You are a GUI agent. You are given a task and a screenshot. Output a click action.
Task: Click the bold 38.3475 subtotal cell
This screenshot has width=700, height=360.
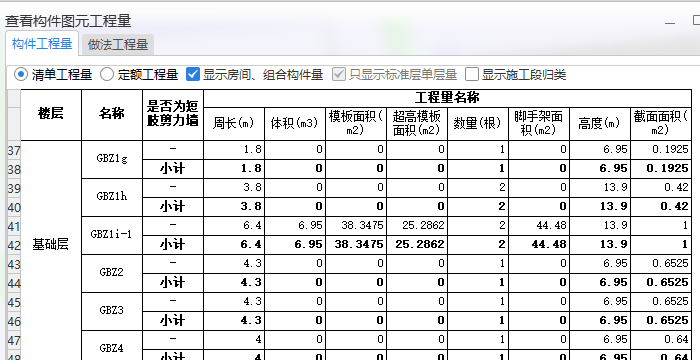pos(356,245)
